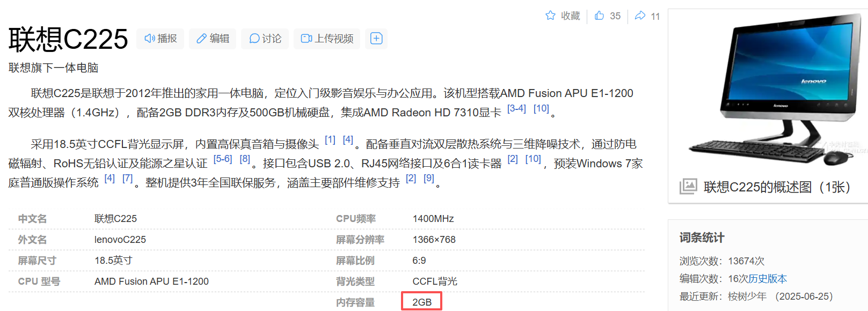The image size is (868, 311).
Task: Click the 词条统计 heading
Action: [x=702, y=238]
